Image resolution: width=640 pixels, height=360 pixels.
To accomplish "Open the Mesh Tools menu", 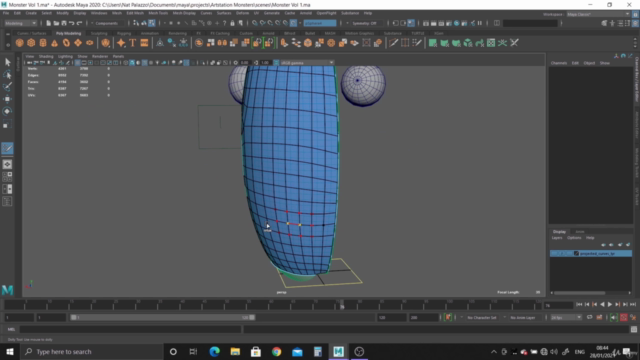I will 158,13.
